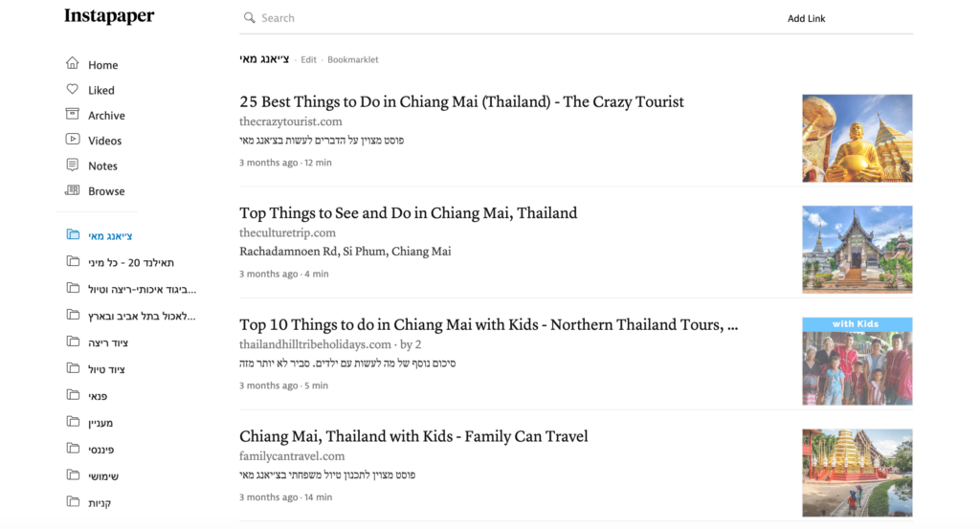Click the Add Link button
The width and height of the screenshot is (980, 529).
(x=806, y=19)
